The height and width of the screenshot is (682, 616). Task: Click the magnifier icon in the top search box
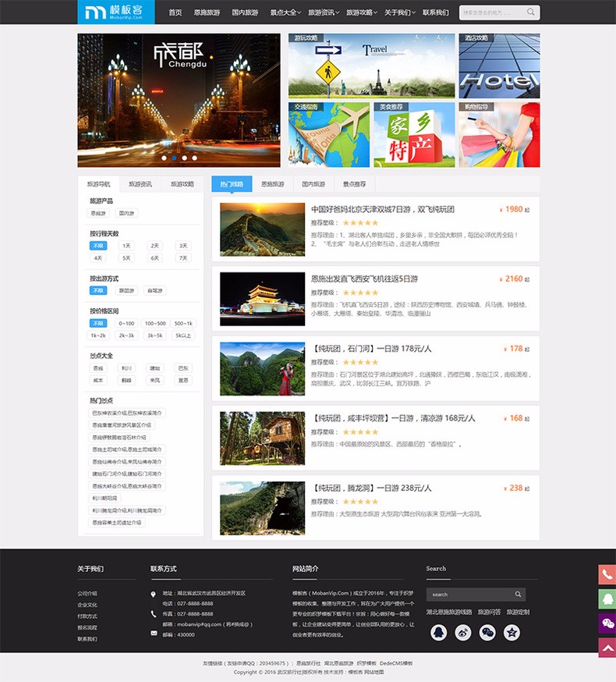(531, 12)
